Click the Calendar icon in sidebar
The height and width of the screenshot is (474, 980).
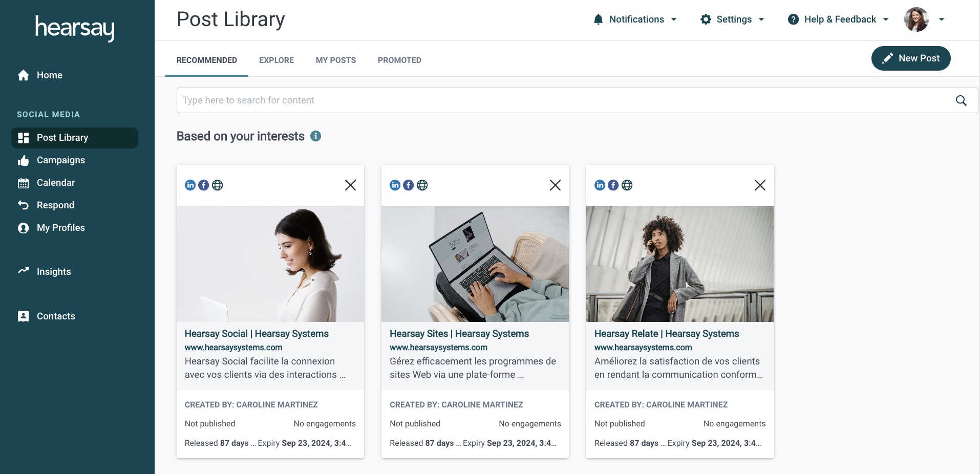(23, 183)
